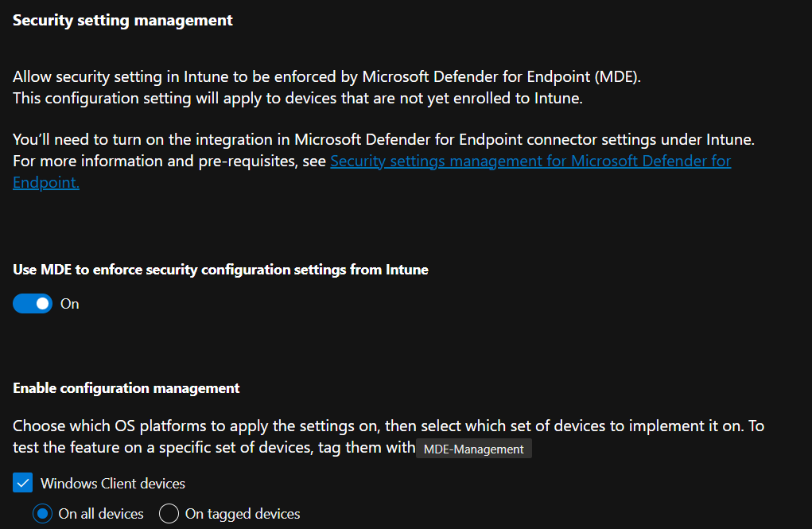Click the "On all devices" label text
812x529 pixels.
[101, 513]
